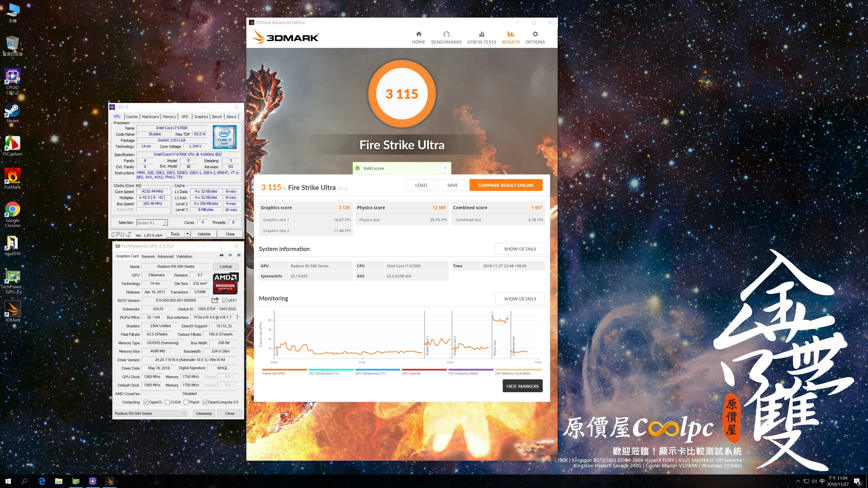The height and width of the screenshot is (488, 868).
Task: Click the SAVE button in 3DMark
Action: pos(452,185)
